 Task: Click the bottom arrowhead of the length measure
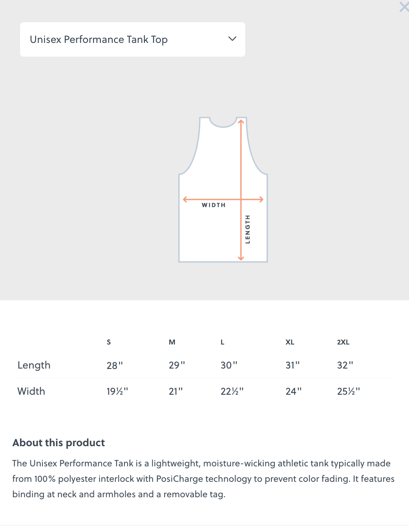[241, 259]
